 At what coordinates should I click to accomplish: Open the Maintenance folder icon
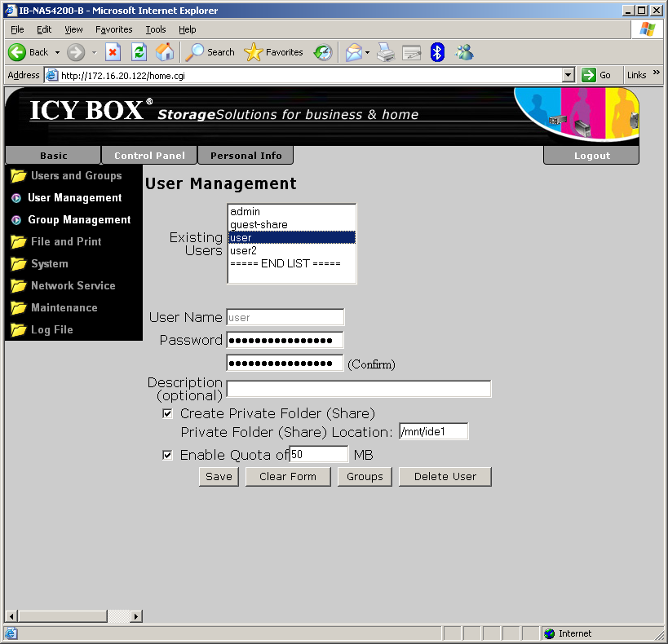tap(18, 307)
